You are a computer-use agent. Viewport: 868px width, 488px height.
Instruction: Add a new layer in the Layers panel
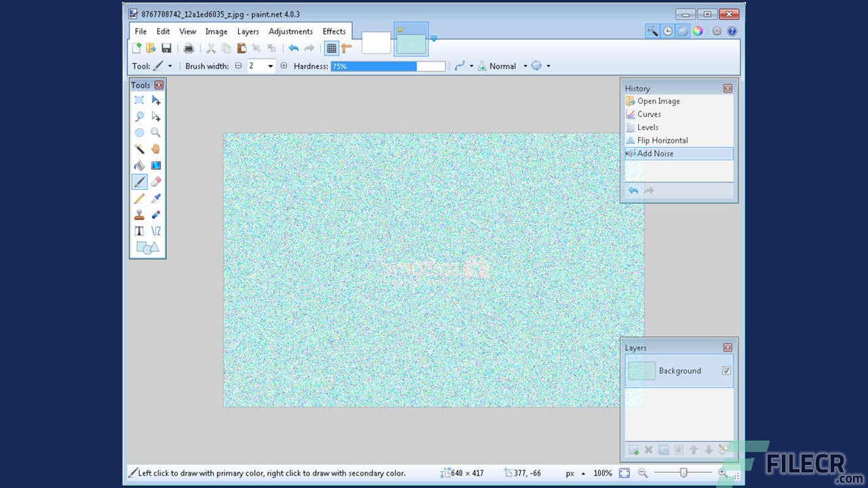633,449
